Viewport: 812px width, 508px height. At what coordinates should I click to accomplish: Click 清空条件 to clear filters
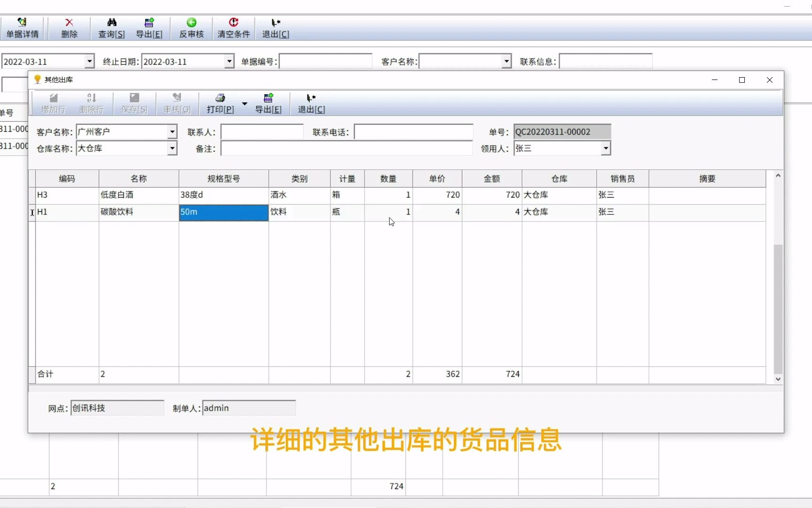pyautogui.click(x=234, y=28)
